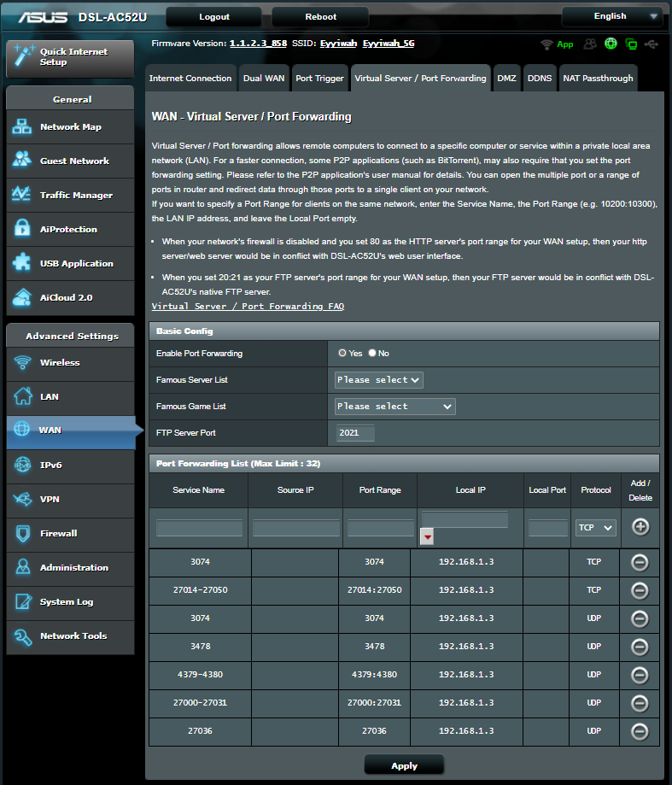
Task: Delete the 3478 rule
Action: [640, 647]
